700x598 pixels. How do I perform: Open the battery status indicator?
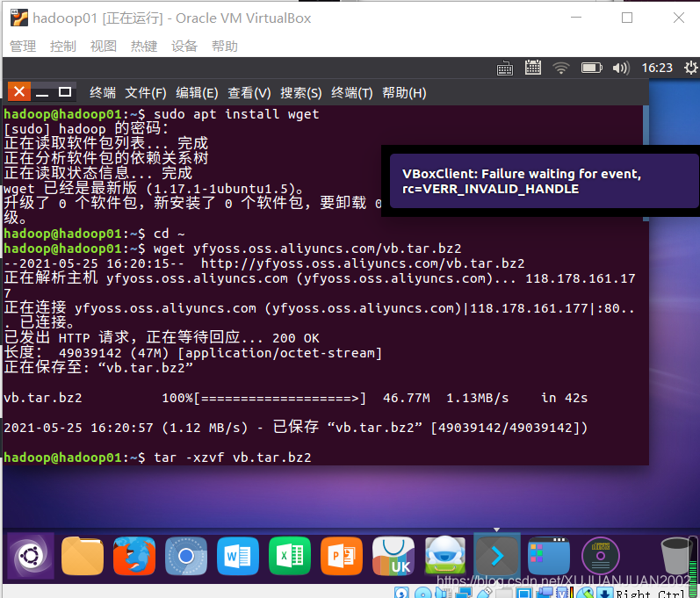591,68
